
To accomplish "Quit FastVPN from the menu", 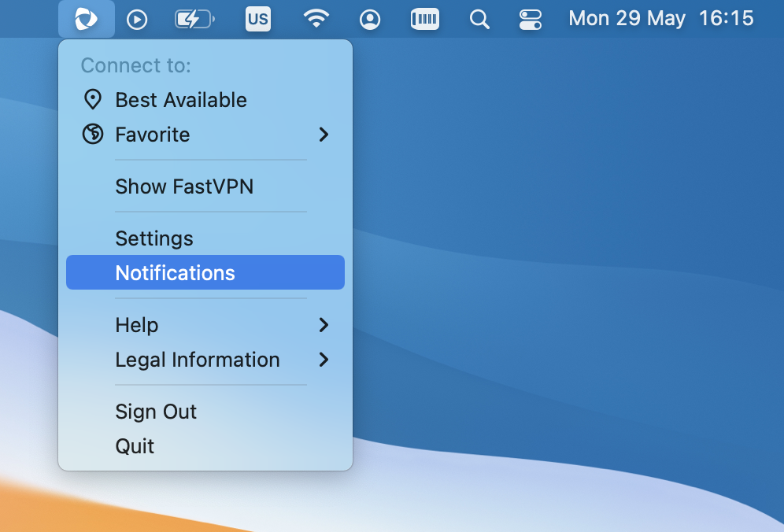I will (205, 446).
